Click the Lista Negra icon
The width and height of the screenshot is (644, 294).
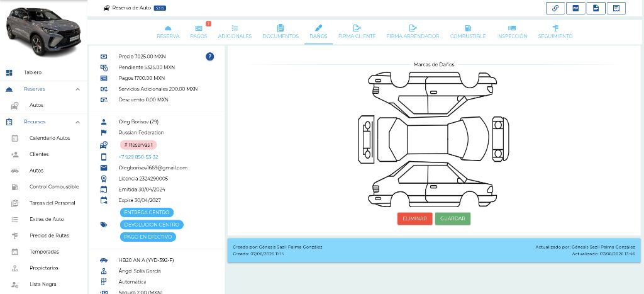[15, 284]
